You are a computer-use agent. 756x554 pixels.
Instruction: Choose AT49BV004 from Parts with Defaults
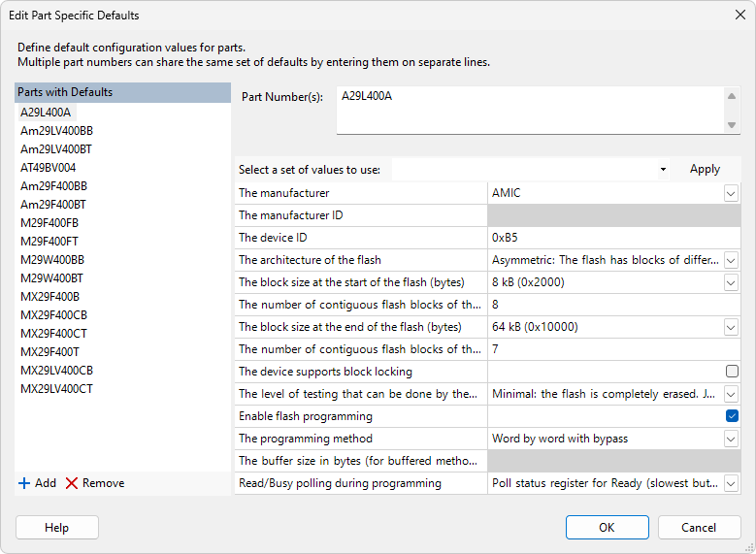[x=49, y=167]
